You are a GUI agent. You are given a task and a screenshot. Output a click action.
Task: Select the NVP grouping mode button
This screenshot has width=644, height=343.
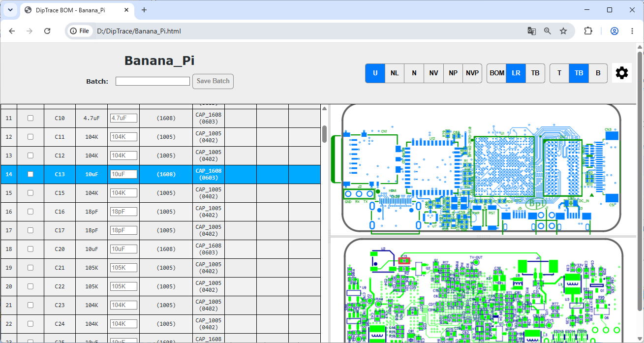tap(472, 73)
